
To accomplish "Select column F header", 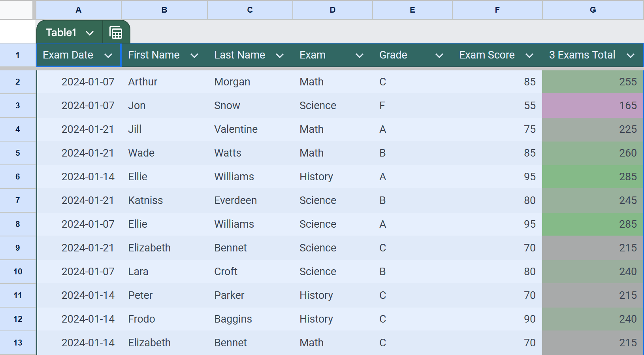I will pos(497,10).
